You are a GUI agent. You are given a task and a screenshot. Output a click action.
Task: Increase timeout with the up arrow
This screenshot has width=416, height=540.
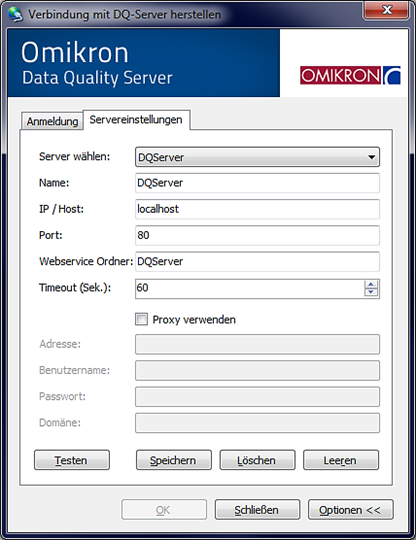click(x=371, y=284)
